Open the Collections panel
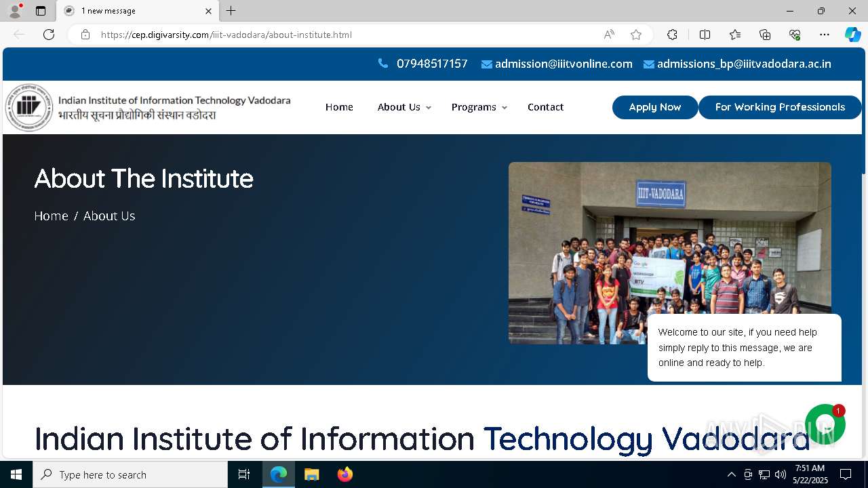Viewport: 868px width, 488px height. pos(765,35)
